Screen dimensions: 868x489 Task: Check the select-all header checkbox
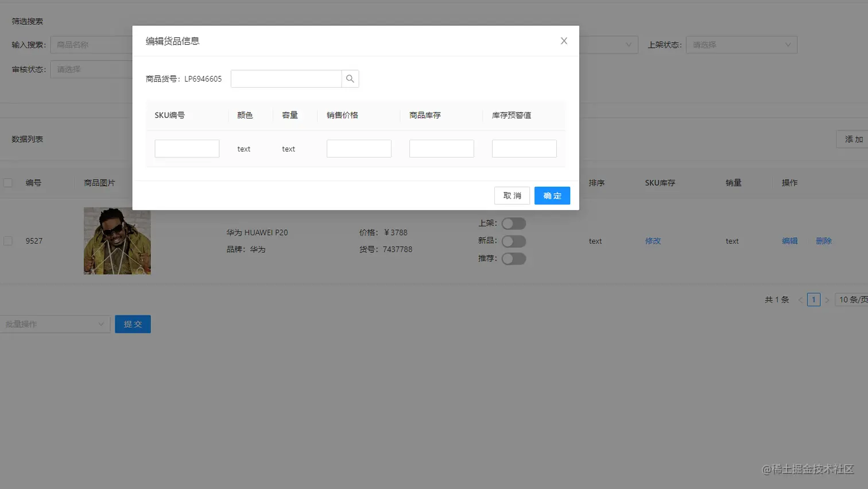pyautogui.click(x=8, y=183)
